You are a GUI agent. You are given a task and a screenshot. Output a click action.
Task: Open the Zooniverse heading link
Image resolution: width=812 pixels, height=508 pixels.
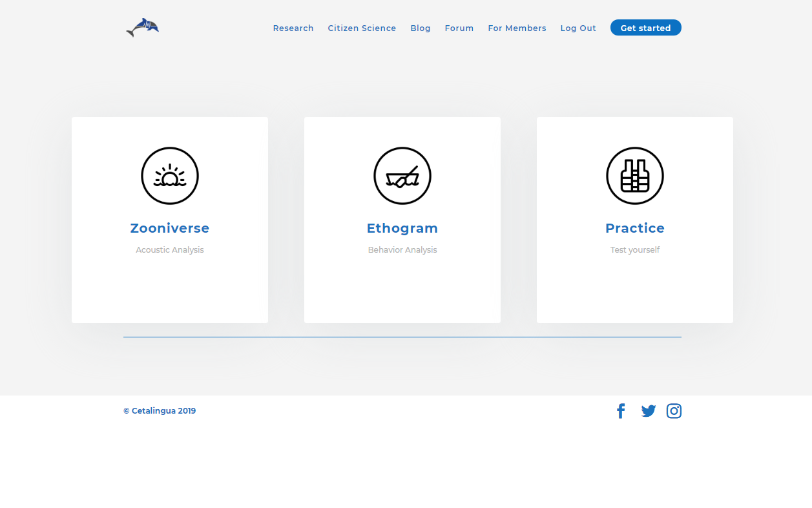click(170, 228)
